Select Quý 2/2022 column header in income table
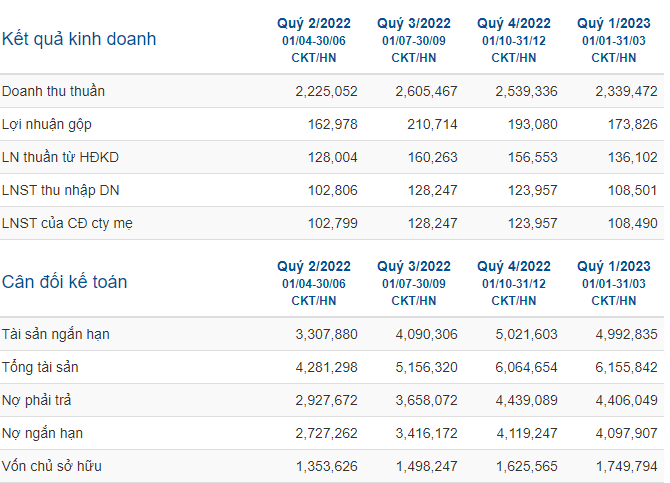Image resolution: width=670 pixels, height=483 pixels. click(314, 23)
